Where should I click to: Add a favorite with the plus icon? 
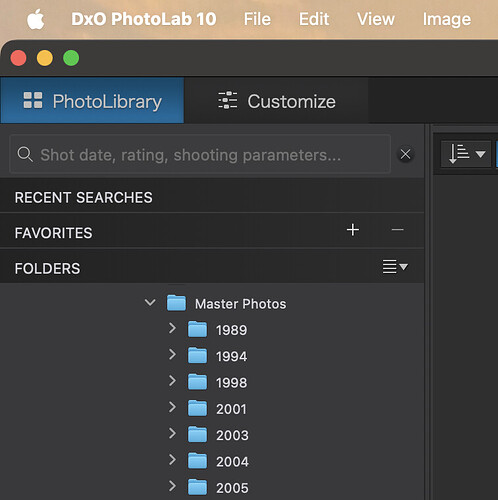click(x=353, y=230)
